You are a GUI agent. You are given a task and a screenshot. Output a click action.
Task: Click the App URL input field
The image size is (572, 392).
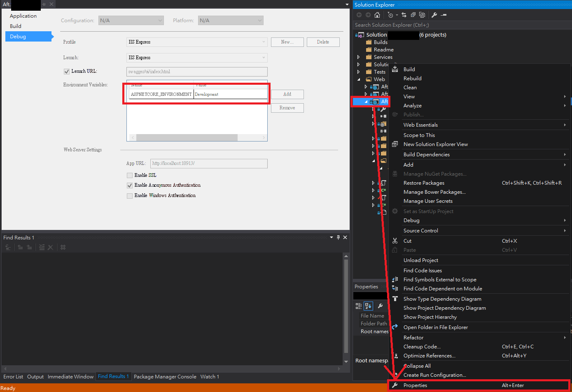coord(209,163)
